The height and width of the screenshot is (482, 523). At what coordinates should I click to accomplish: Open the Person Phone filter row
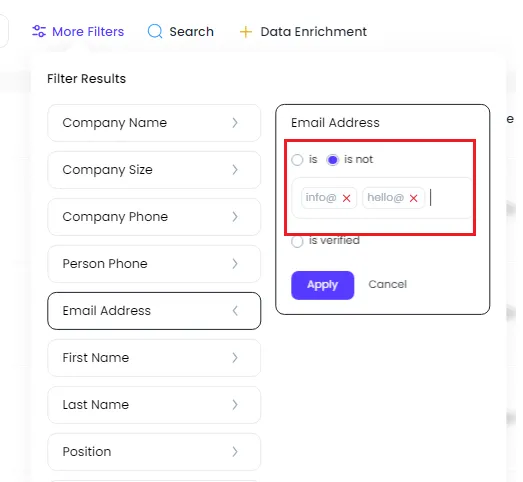coord(154,264)
